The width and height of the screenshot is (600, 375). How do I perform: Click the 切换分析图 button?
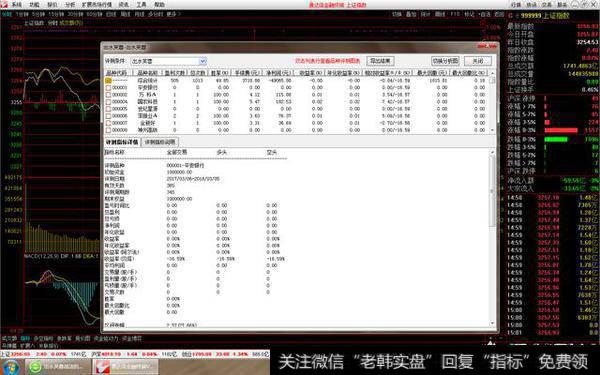coord(445,61)
